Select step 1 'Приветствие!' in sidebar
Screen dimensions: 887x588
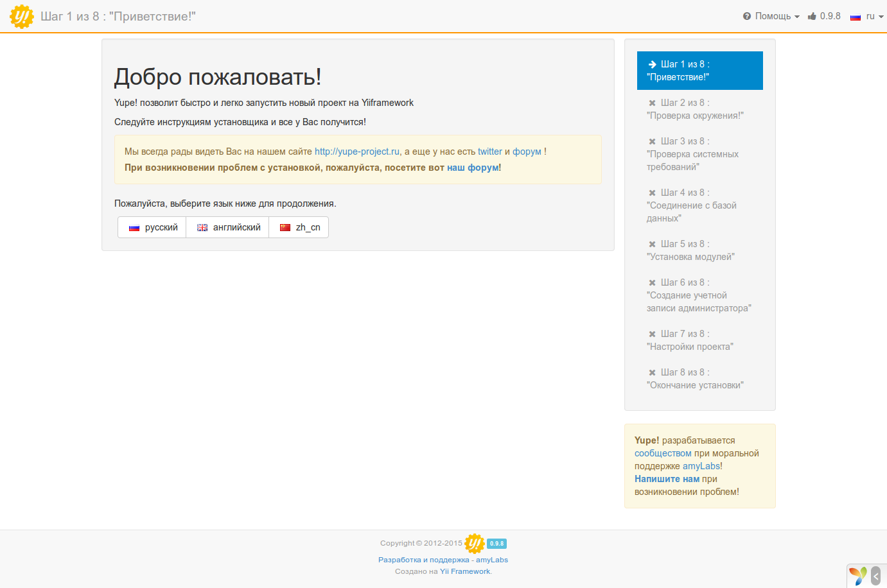699,71
